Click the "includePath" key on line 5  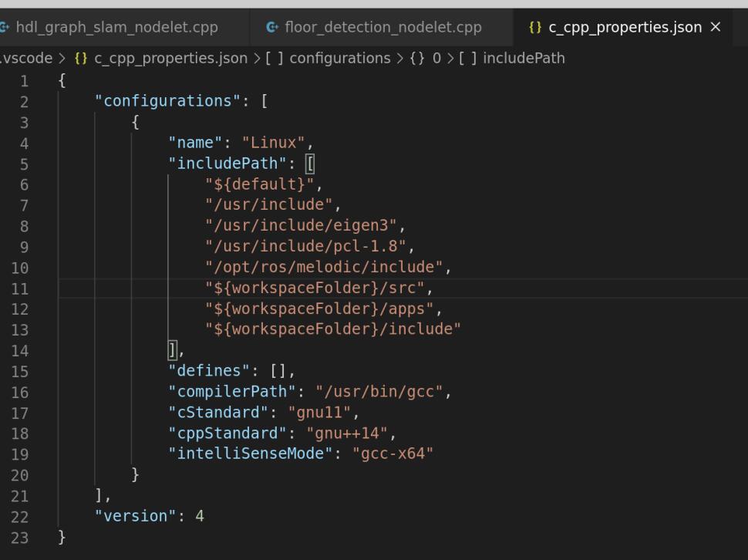pos(227,164)
